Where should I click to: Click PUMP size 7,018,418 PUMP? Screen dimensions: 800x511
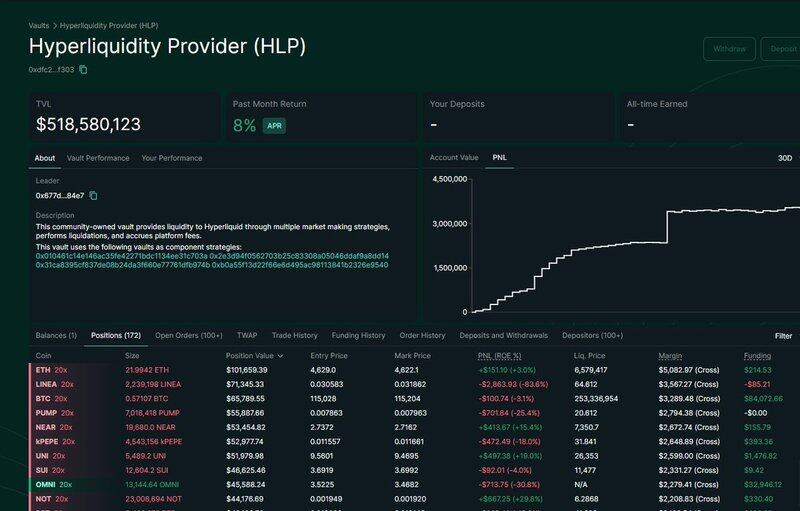click(x=152, y=413)
